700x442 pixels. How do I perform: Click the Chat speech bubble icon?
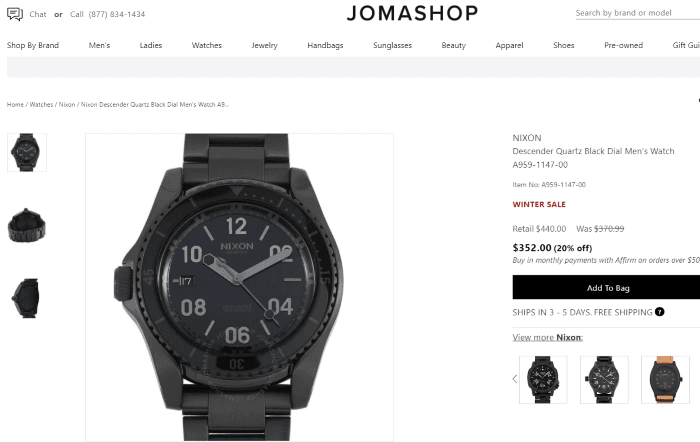click(15, 14)
